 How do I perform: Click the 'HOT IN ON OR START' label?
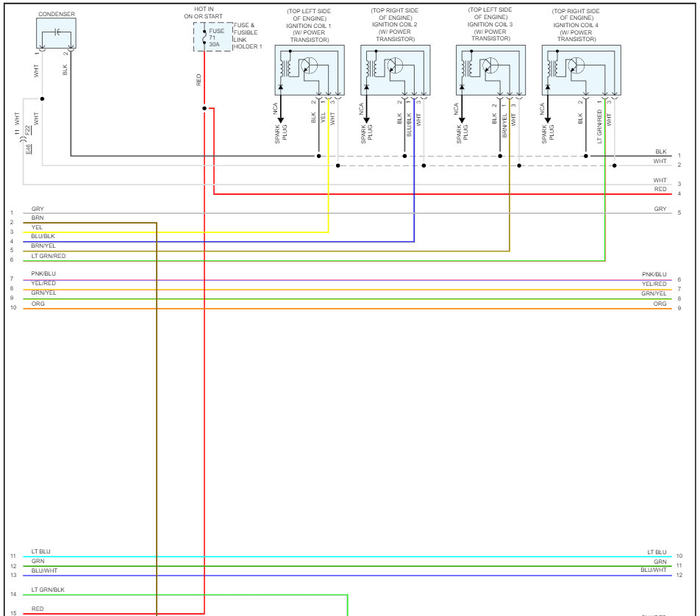pos(203,12)
